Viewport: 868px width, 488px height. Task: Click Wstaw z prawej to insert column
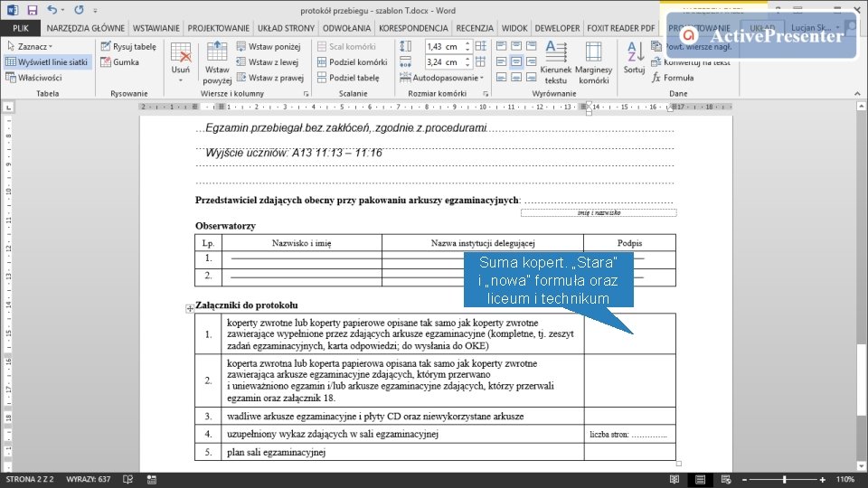(x=269, y=78)
